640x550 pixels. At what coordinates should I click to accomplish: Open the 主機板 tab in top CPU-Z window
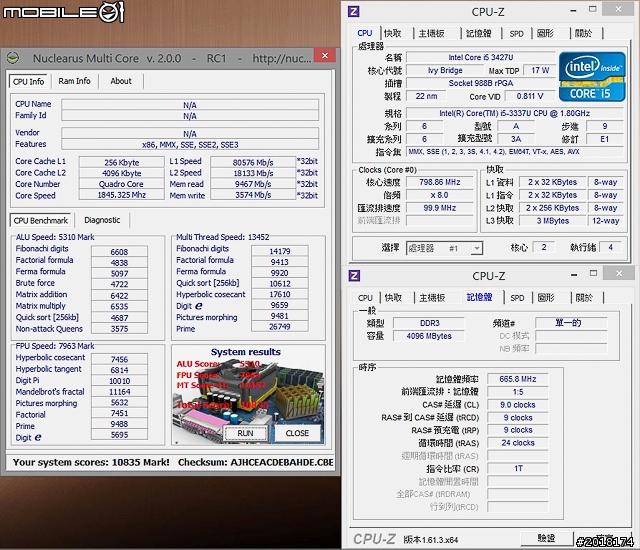pyautogui.click(x=432, y=33)
